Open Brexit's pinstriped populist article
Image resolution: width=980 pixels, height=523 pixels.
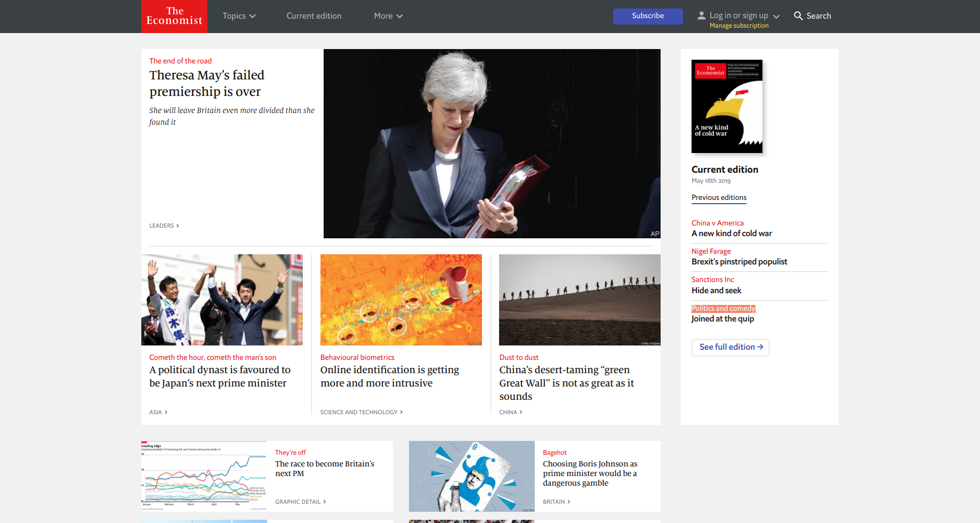point(739,262)
